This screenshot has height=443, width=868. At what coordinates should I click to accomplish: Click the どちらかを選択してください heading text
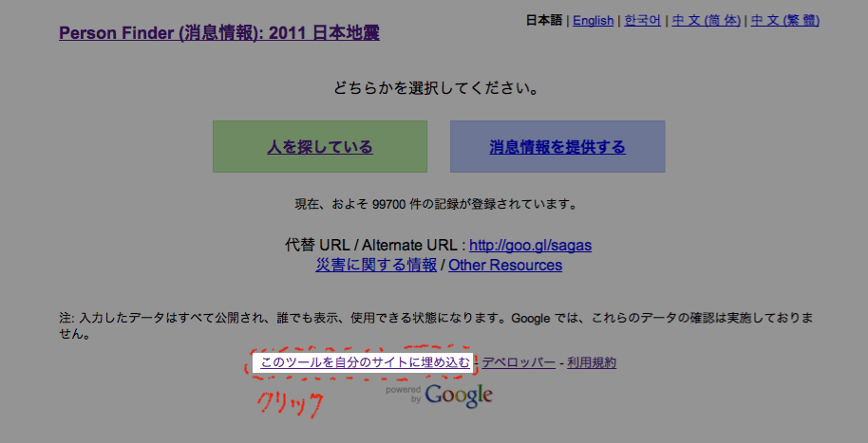coord(436,88)
